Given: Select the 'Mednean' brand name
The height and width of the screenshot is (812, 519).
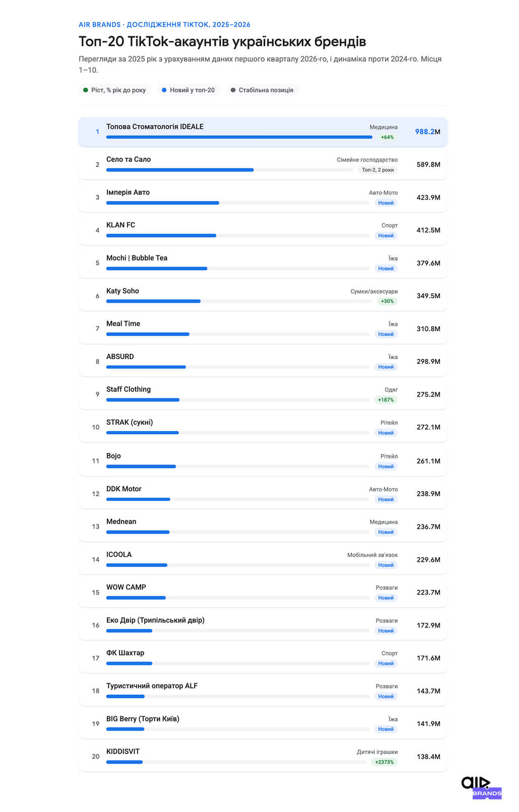Looking at the screenshot, I should point(121,521).
